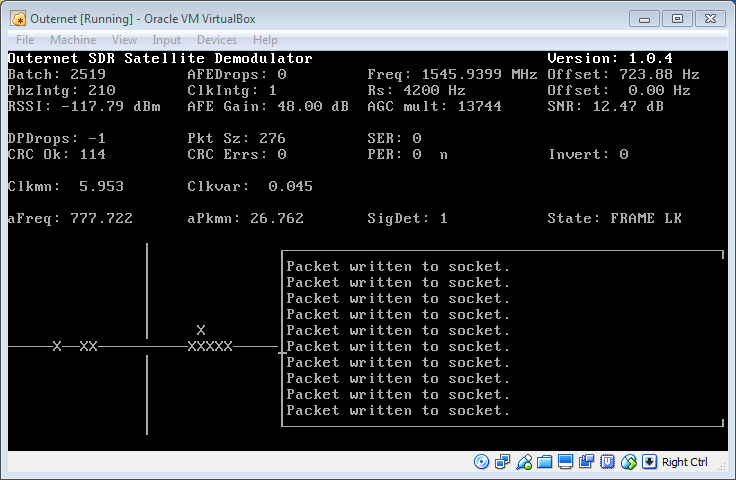The image size is (736, 480).
Task: Click the 'RSSI: -117.79 dBm' value
Action: click(x=84, y=106)
